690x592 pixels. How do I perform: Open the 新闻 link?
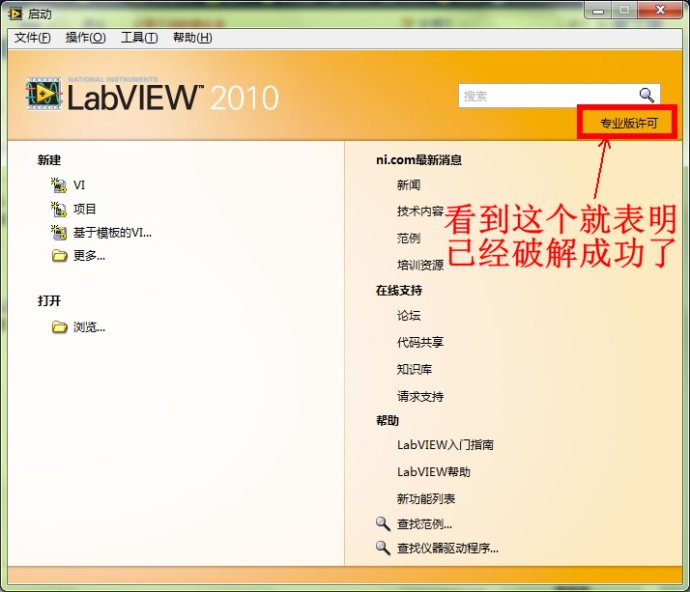(x=408, y=185)
